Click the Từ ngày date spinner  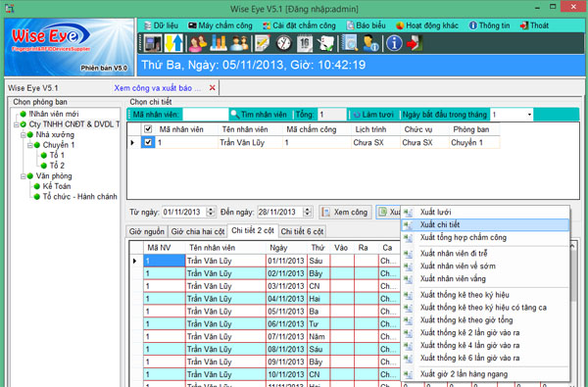(x=211, y=212)
